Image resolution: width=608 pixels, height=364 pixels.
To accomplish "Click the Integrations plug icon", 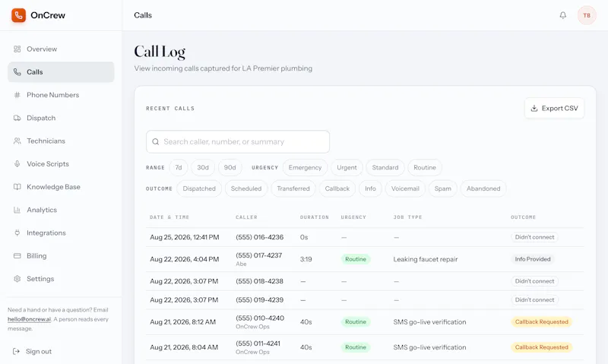I will 17,233.
